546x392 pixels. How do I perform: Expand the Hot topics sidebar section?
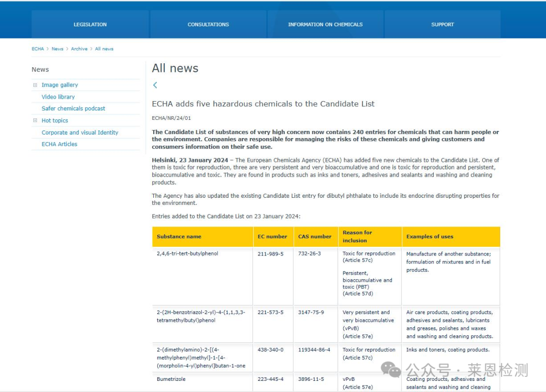coord(35,120)
